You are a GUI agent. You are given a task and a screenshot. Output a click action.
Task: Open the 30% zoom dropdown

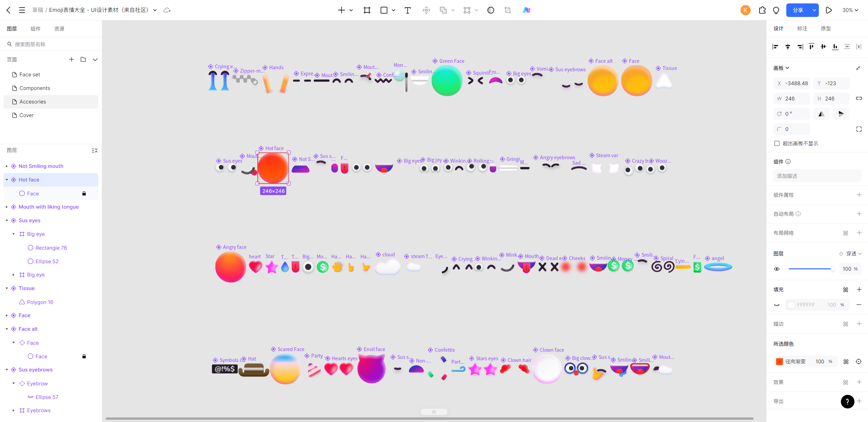click(x=850, y=10)
